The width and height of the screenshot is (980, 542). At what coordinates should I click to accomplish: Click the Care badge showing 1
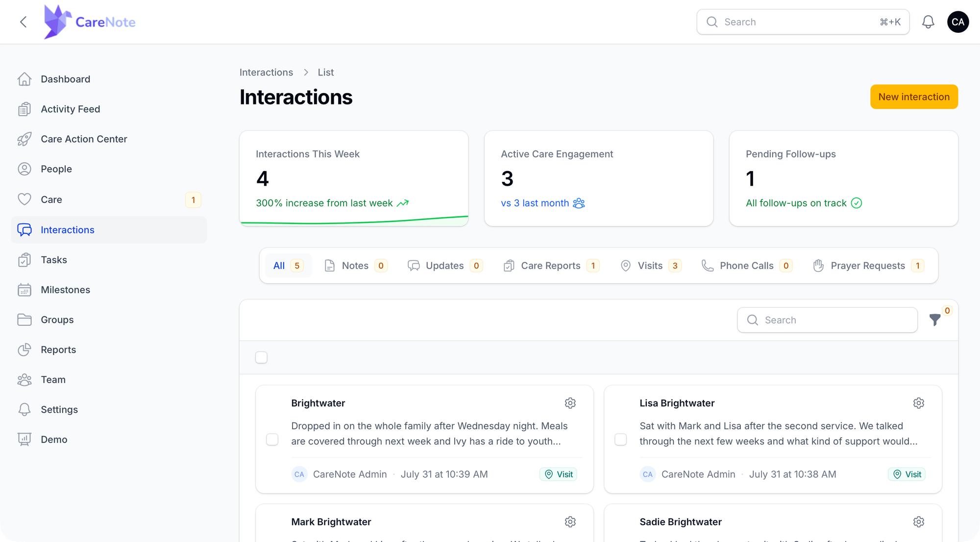(x=193, y=200)
